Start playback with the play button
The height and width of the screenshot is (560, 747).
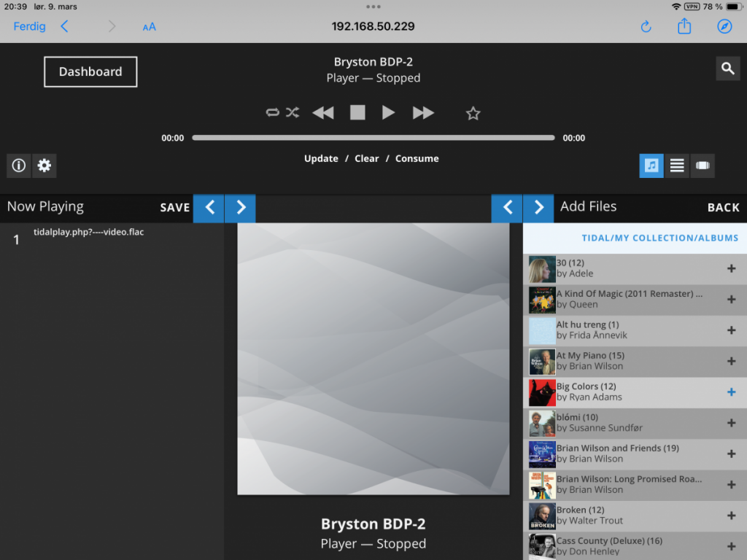click(x=388, y=113)
